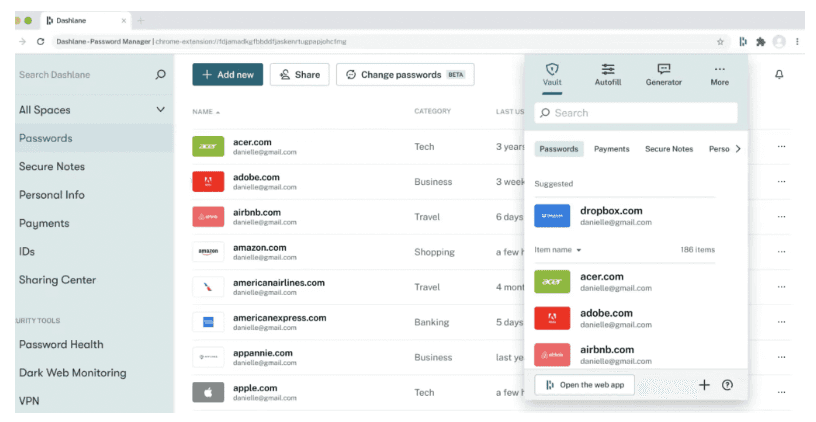Open adobe.com entry in popup list
The height and width of the screenshot is (422, 816).
point(624,318)
